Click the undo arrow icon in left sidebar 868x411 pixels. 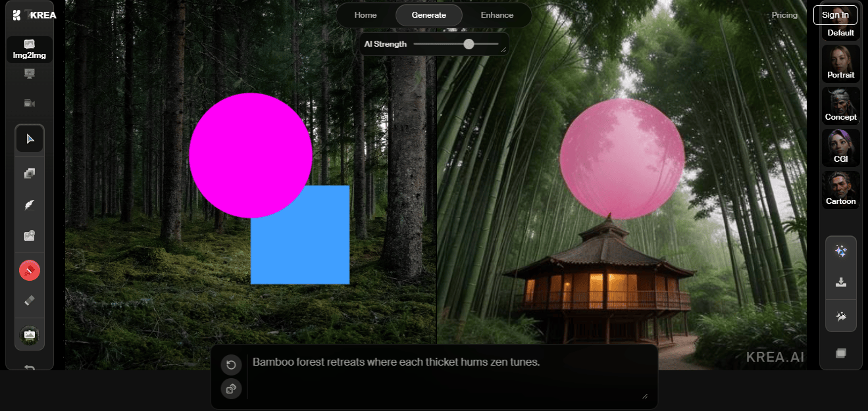click(x=30, y=368)
